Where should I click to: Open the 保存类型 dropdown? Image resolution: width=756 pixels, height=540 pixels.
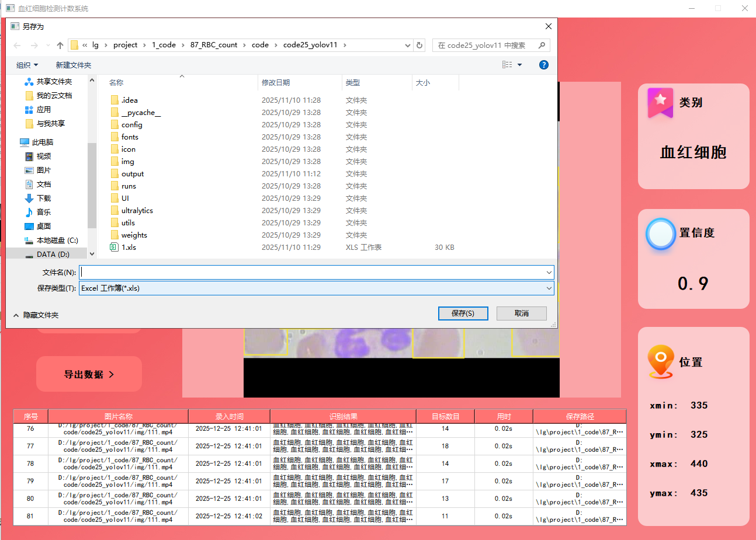tap(316, 288)
